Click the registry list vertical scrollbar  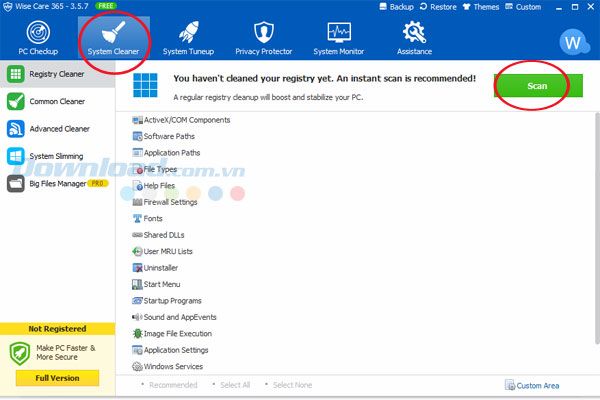coord(597,229)
